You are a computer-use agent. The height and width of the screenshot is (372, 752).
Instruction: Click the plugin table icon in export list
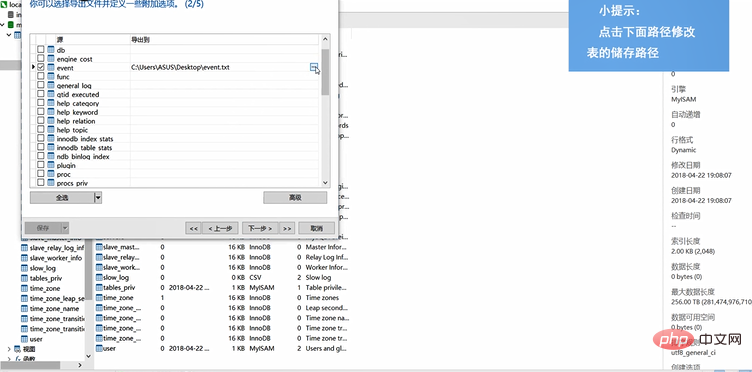(51, 165)
